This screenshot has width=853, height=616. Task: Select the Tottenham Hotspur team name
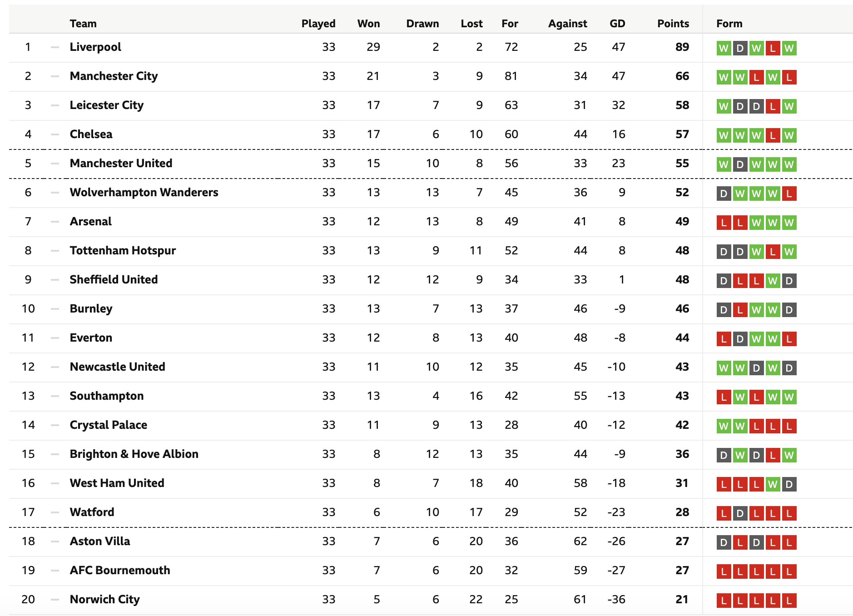coord(123,250)
